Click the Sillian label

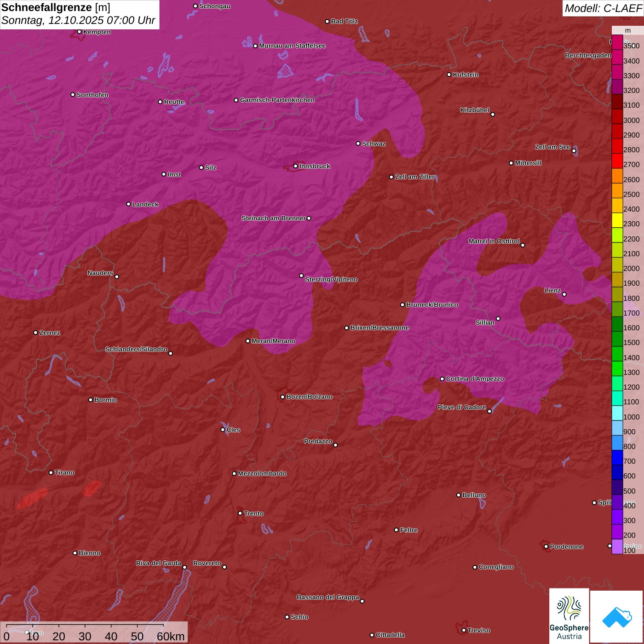tap(485, 323)
